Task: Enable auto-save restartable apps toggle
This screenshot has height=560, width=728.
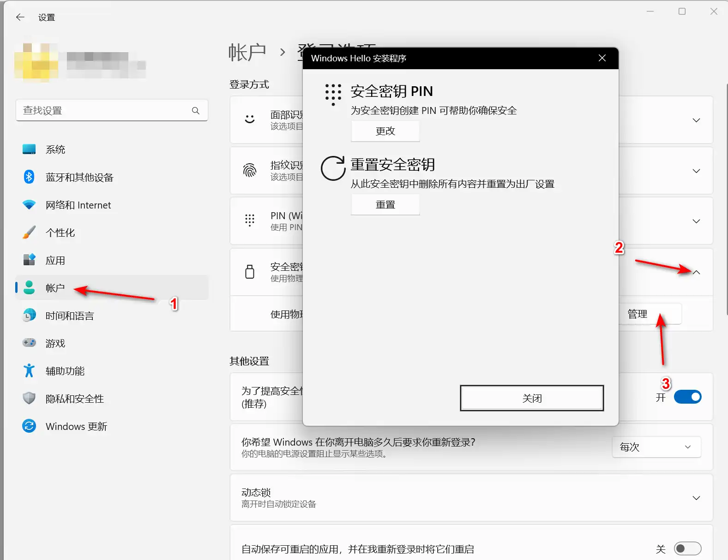Action: click(x=688, y=548)
